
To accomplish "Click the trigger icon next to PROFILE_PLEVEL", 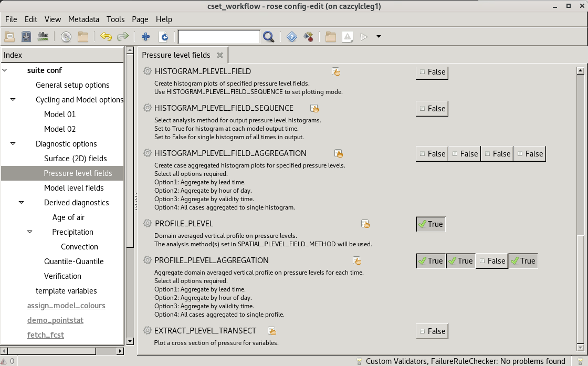I will (x=365, y=224).
